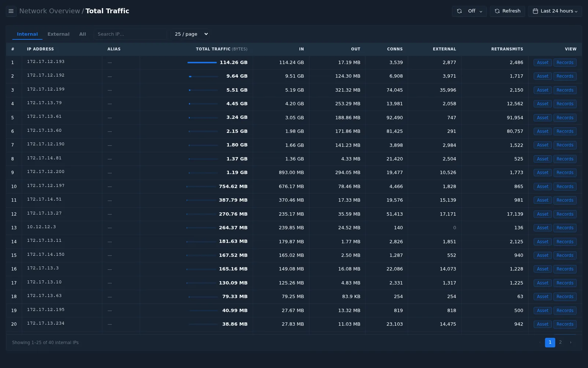Select IP address 172.17.12.200

coord(46,172)
